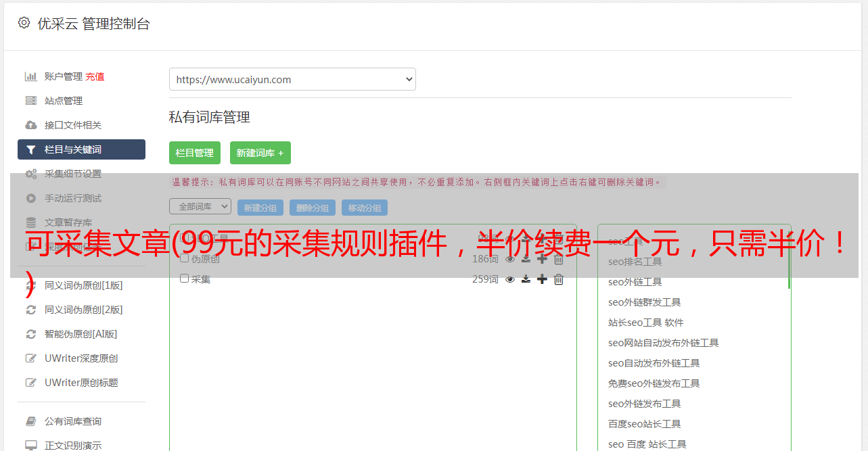
Task: Check the 伪原创 library checkbox
Action: (184, 258)
